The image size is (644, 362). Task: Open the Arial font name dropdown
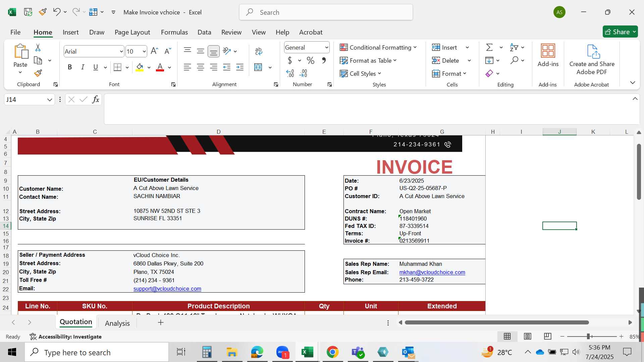coord(121,51)
